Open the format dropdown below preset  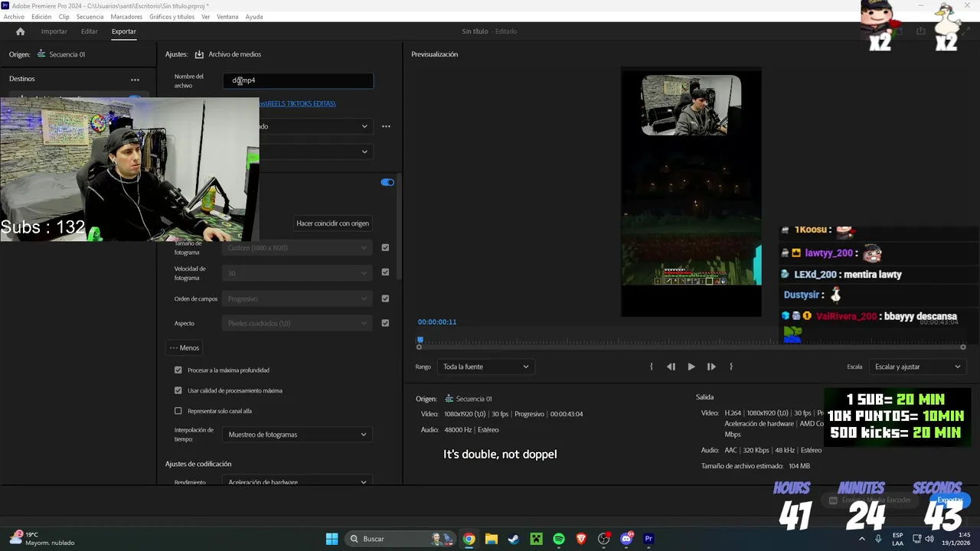[316, 152]
